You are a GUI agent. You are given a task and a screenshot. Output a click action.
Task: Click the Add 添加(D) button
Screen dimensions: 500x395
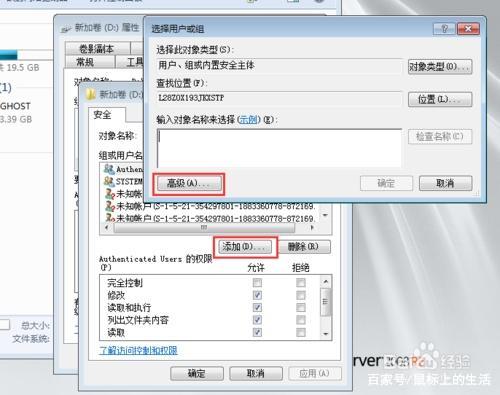pos(245,247)
